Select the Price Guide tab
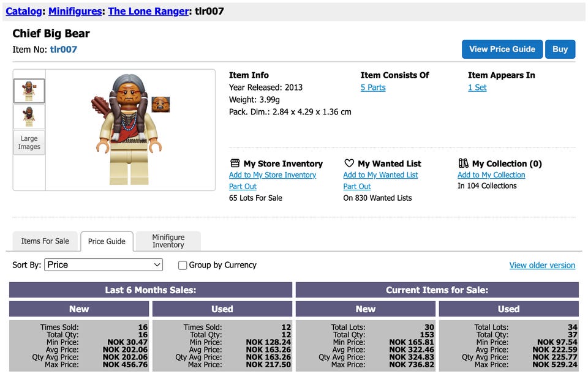Image resolution: width=588 pixels, height=374 pixels. pos(107,241)
